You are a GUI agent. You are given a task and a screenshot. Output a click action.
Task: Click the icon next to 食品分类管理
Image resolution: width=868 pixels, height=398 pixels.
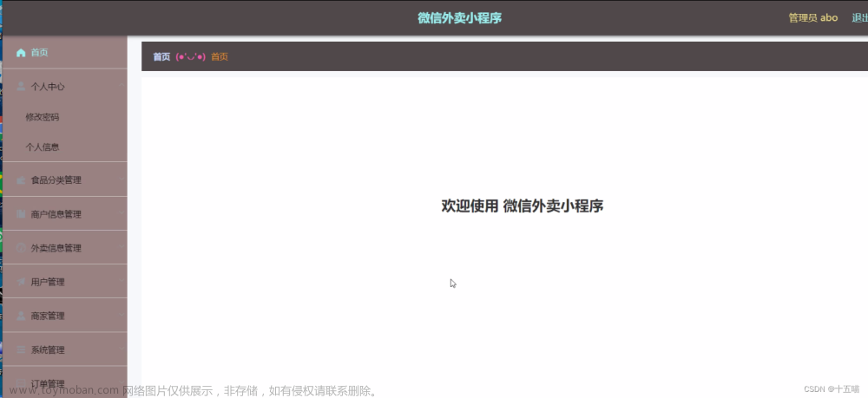pyautogui.click(x=21, y=180)
